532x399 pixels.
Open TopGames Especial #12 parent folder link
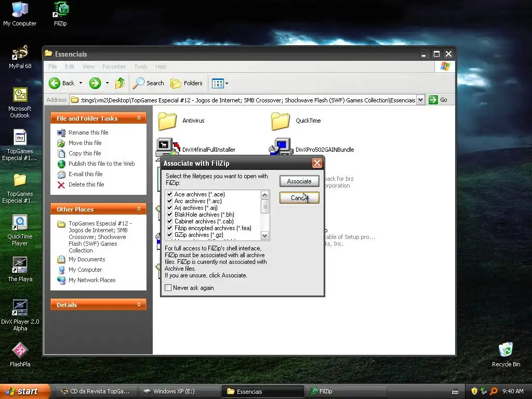point(100,237)
